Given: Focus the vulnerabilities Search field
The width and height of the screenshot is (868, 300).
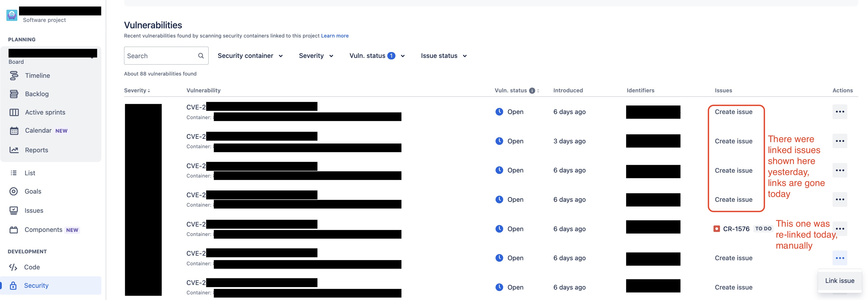Looking at the screenshot, I should pyautogui.click(x=166, y=56).
